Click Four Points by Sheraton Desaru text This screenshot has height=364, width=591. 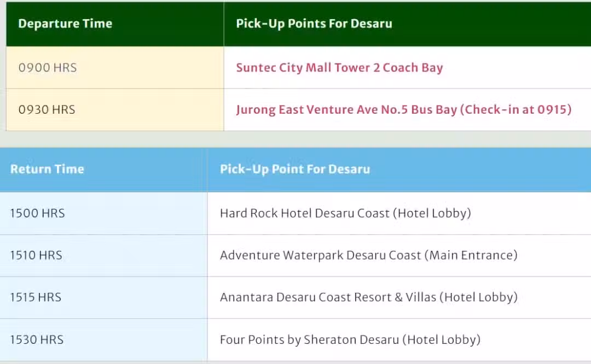point(309,340)
